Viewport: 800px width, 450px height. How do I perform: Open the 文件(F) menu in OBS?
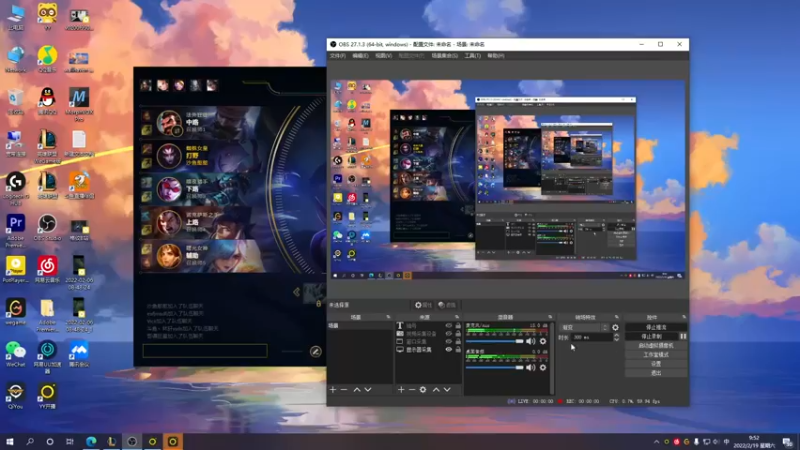[x=337, y=56]
